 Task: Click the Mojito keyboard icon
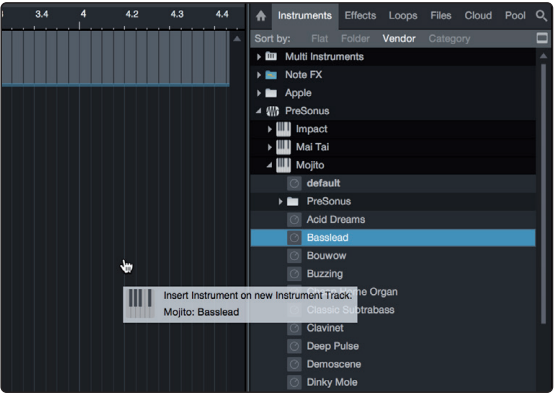coord(283,165)
